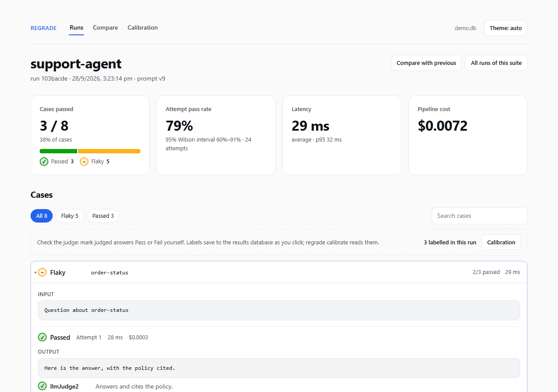Open All runs of this suite
This screenshot has width=558, height=392.
point(496,63)
